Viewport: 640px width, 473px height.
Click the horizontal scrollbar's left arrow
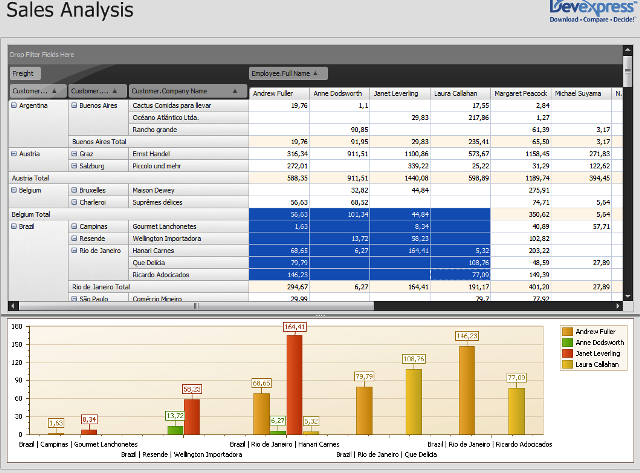13,306
